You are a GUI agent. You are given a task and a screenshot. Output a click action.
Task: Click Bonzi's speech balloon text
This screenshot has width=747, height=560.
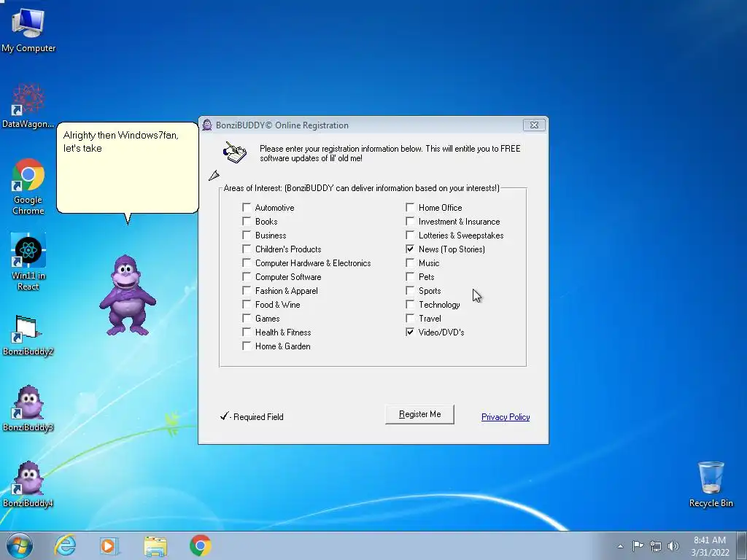(x=121, y=141)
